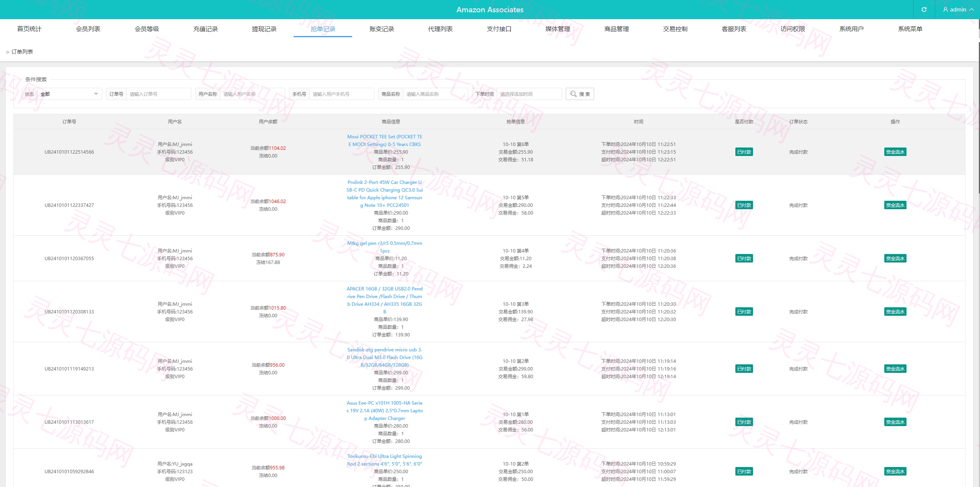980x487 pixels.
Task: Select 系统菜单 tab
Action: click(910, 29)
